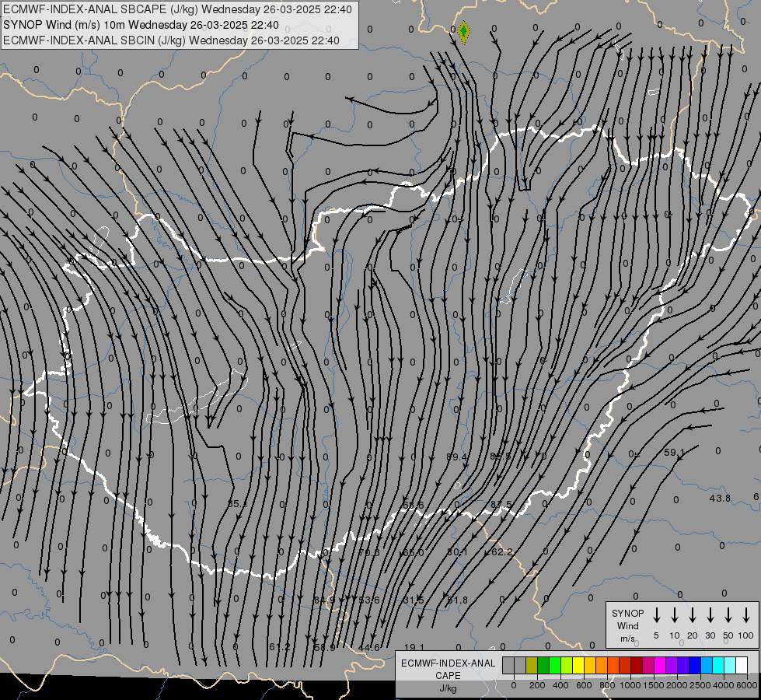Click the wind arrow above the 10 label
This screenshot has width=761, height=700.
tap(674, 615)
